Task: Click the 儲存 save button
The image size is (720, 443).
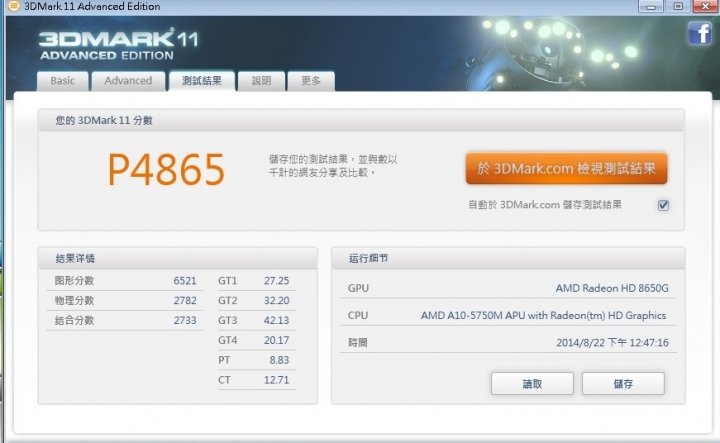Action: coord(623,384)
